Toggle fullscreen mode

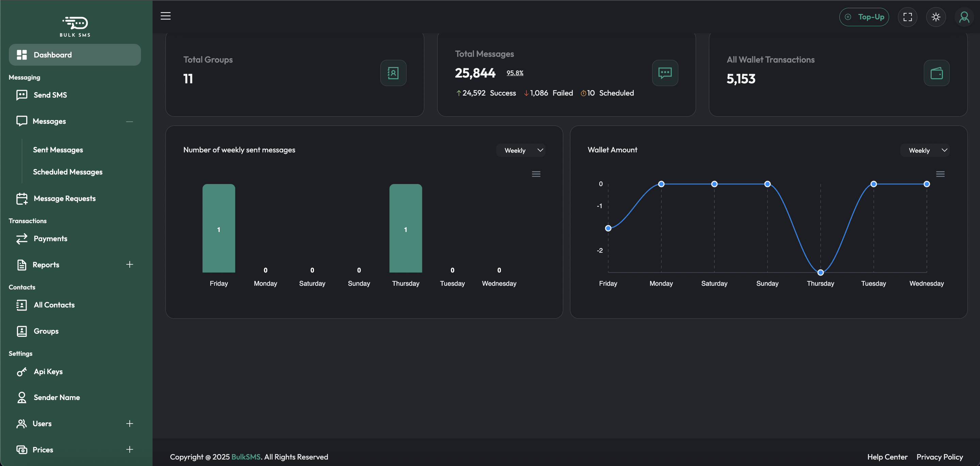tap(908, 17)
